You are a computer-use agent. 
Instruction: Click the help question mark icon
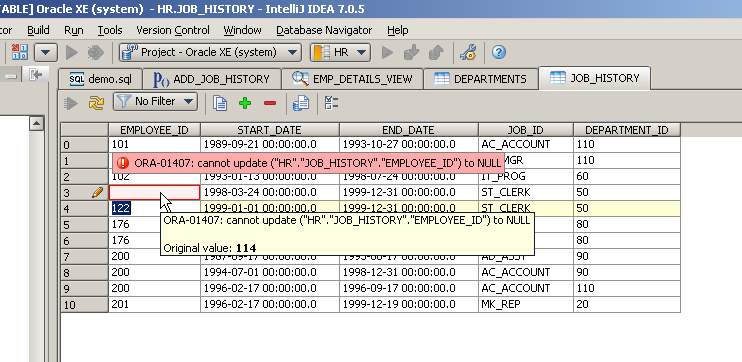(x=498, y=52)
